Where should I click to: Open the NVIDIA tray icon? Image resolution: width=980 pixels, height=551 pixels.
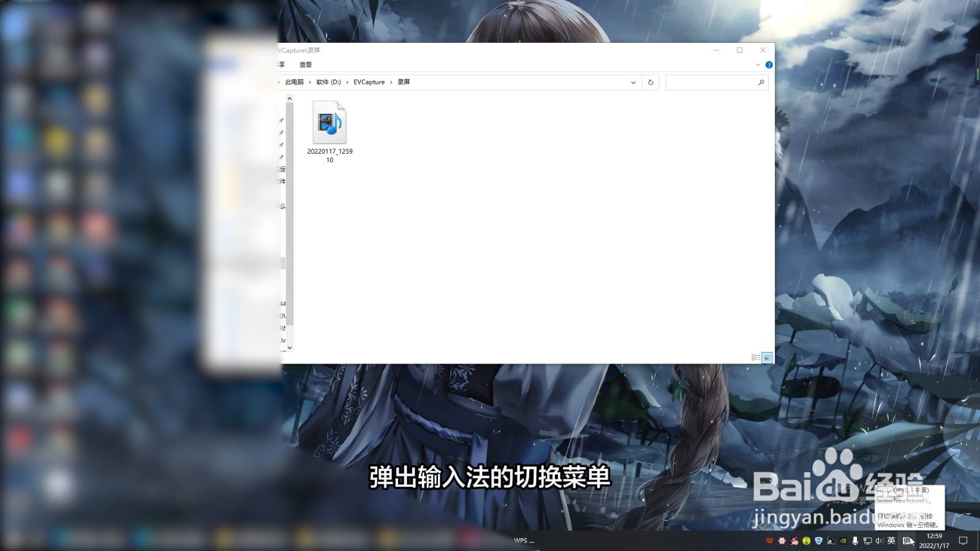pos(843,541)
